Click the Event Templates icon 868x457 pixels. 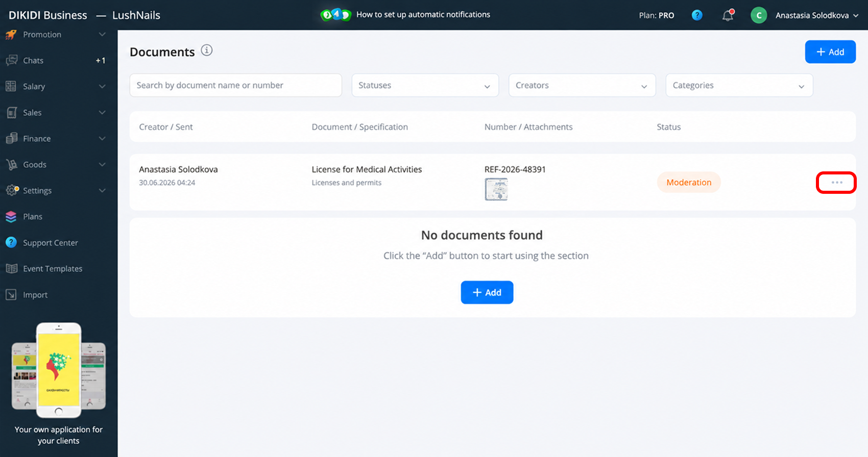click(x=11, y=269)
